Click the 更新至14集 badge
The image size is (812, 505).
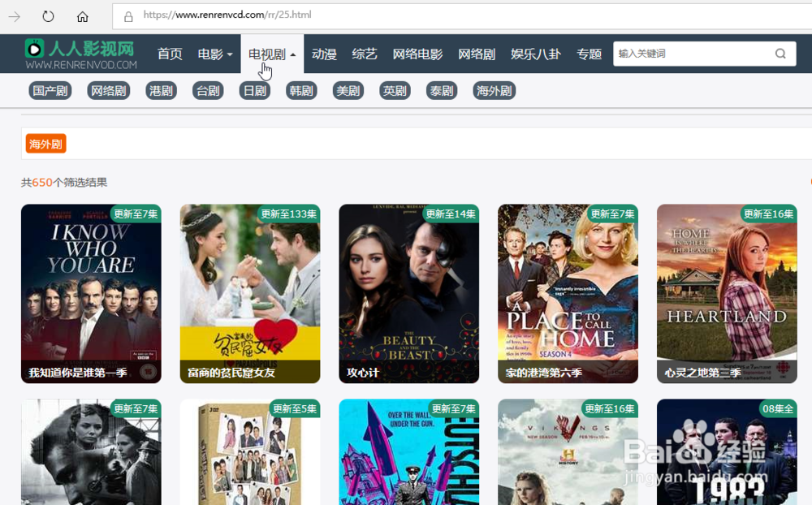[451, 214]
